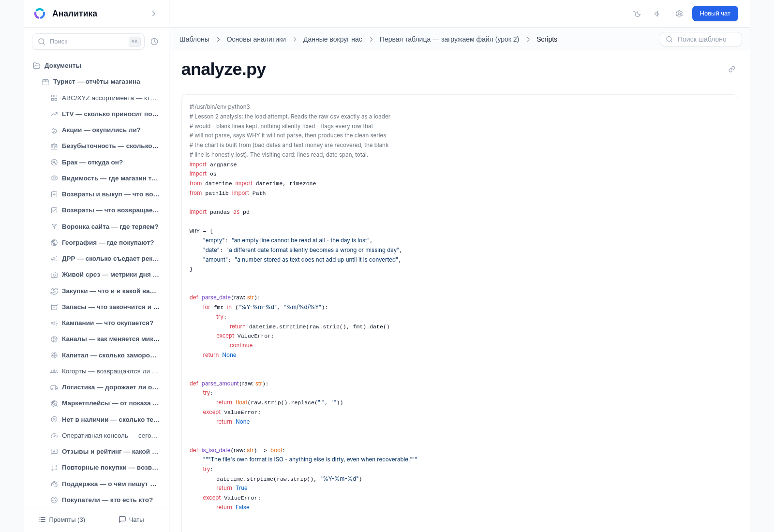The height and width of the screenshot is (532, 774).
Task: Click the people icon for Когорты
Action: point(54,371)
